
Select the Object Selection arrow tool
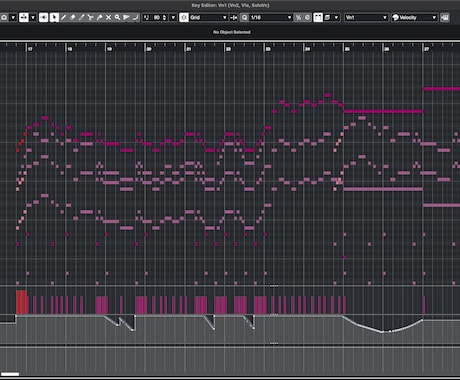[x=54, y=17]
